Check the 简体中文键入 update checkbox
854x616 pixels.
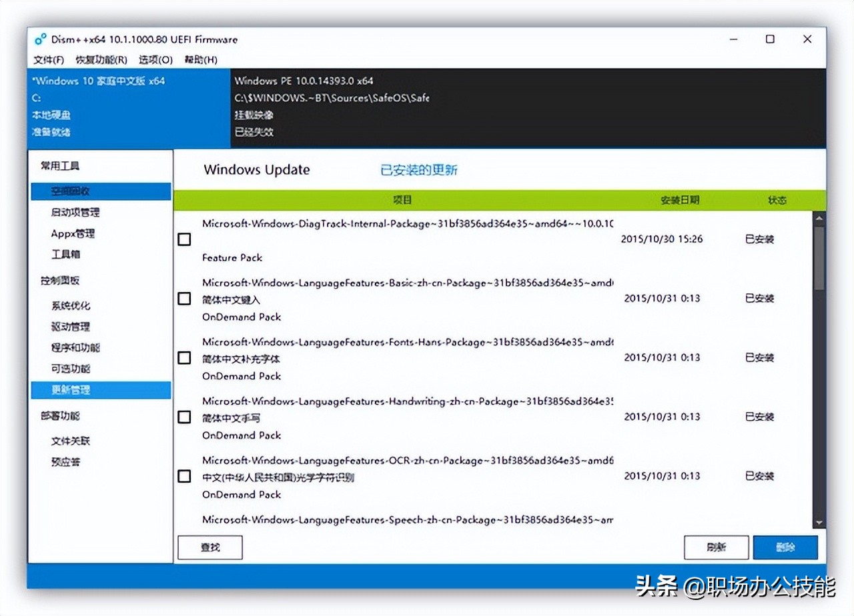tap(184, 299)
